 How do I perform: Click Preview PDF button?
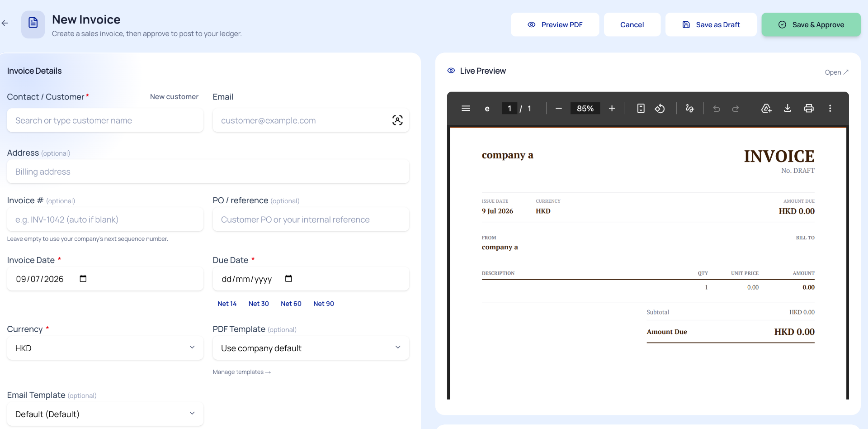click(x=555, y=24)
